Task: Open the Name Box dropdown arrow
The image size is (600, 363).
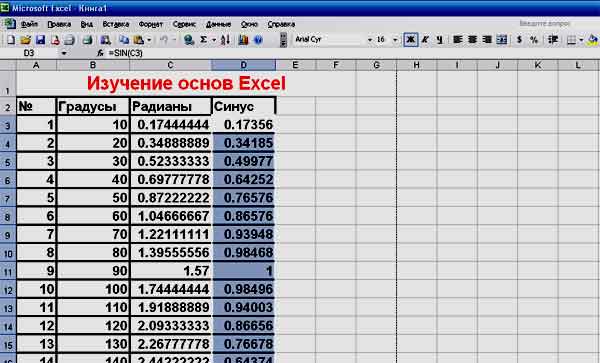Action: tap(64, 53)
